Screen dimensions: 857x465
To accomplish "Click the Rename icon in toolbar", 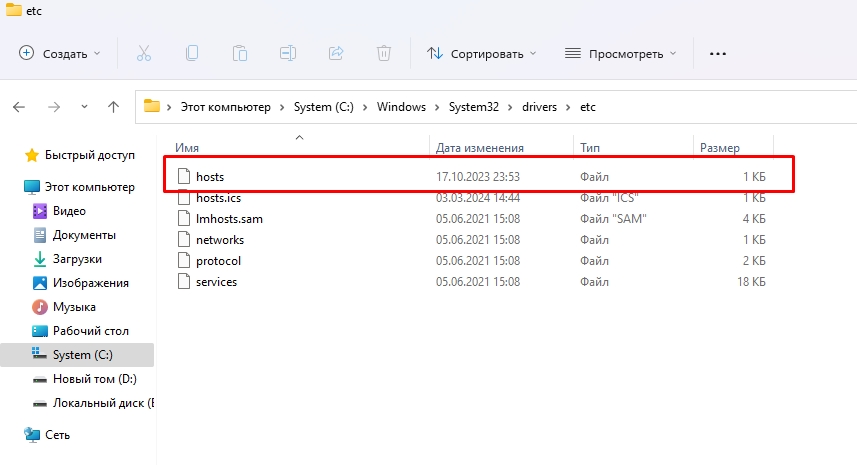I will coord(288,53).
